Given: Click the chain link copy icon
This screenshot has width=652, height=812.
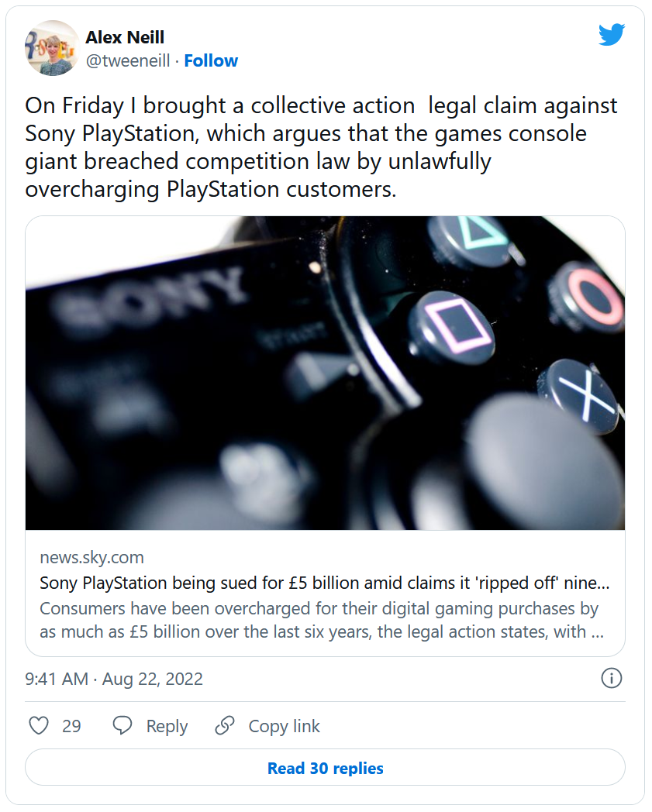Looking at the screenshot, I should point(225,726).
